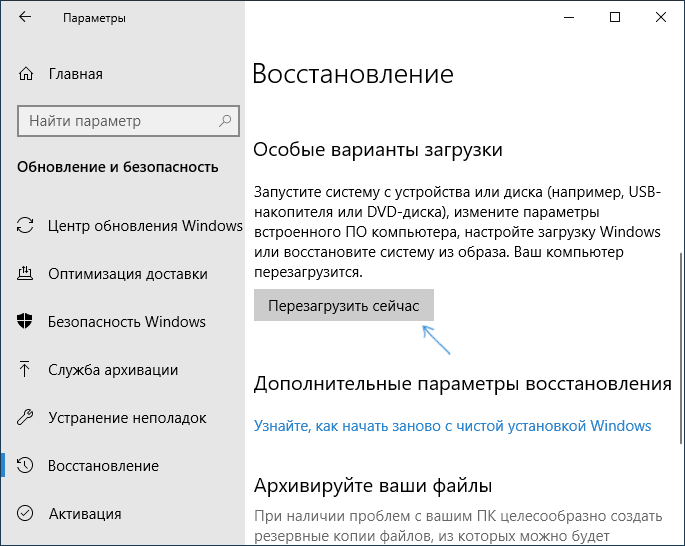This screenshot has height=546, width=685.
Task: Click the search magnifier icon
Action: point(225,121)
